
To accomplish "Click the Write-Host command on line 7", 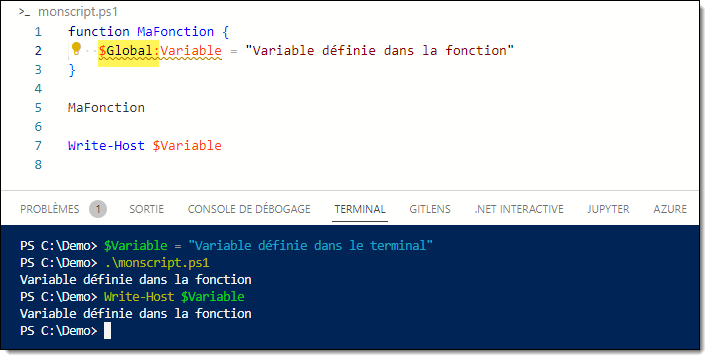I will (x=106, y=145).
